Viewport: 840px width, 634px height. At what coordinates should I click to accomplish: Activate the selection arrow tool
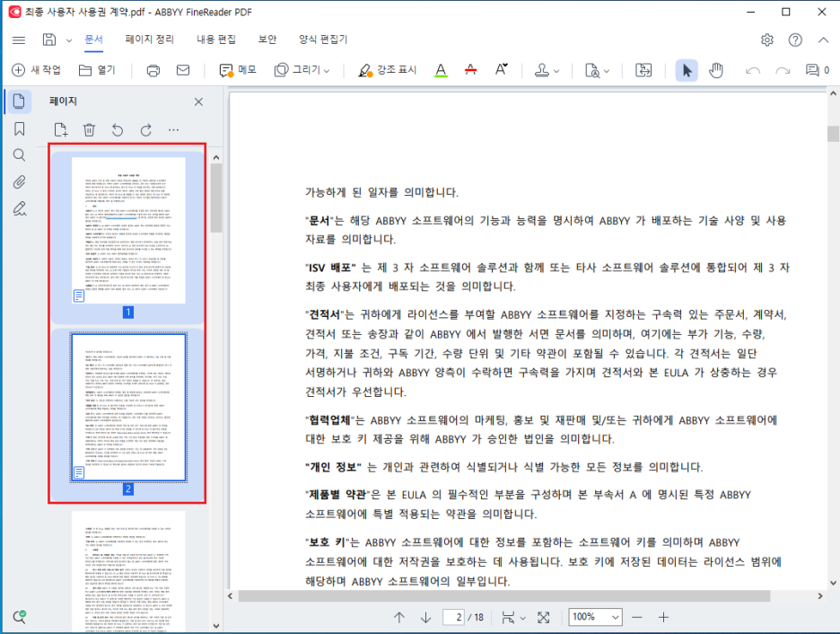tap(687, 70)
